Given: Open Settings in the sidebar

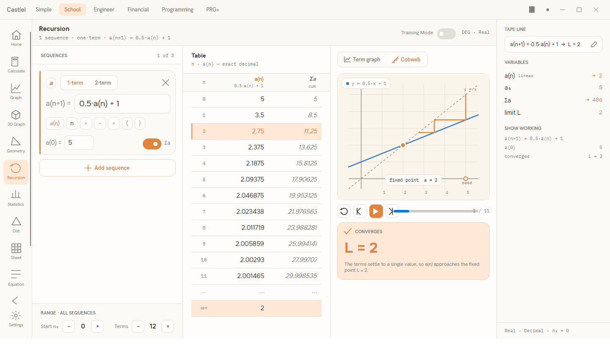Looking at the screenshot, I should pos(16,319).
